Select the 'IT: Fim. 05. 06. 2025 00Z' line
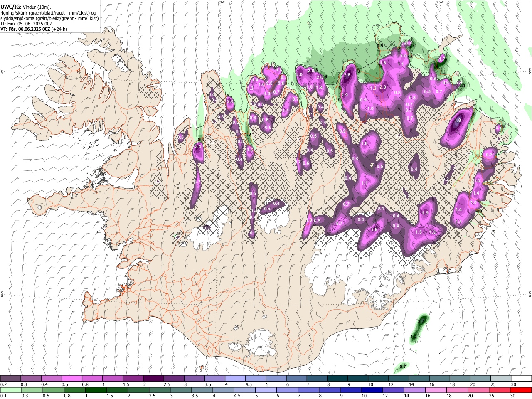Image resolution: width=532 pixels, height=399 pixels. 27,24
